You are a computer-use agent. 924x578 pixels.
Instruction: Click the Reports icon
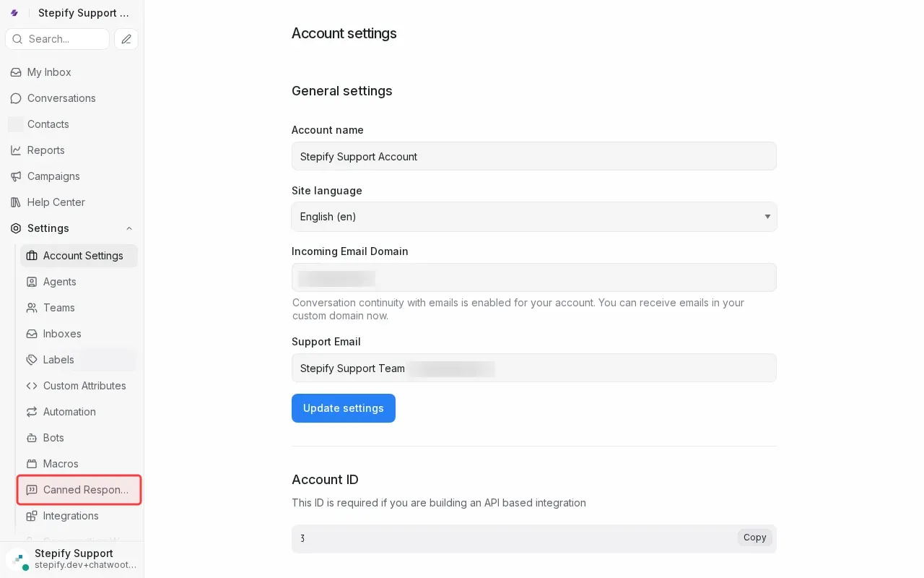pyautogui.click(x=14, y=150)
